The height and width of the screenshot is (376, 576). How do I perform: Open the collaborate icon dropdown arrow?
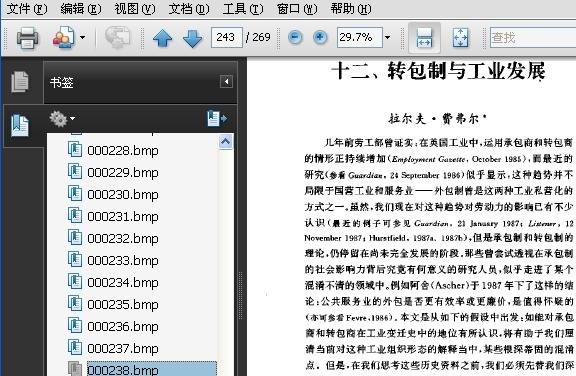(x=82, y=37)
